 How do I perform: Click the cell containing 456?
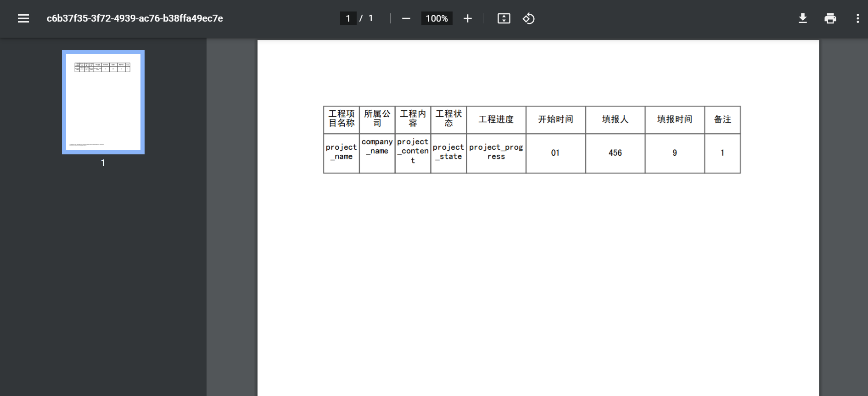tap(615, 153)
